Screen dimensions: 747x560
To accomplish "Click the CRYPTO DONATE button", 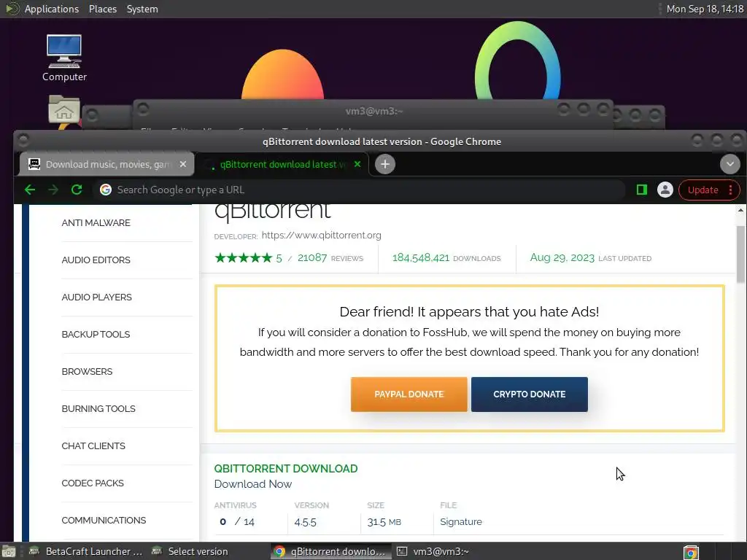I will (x=530, y=394).
